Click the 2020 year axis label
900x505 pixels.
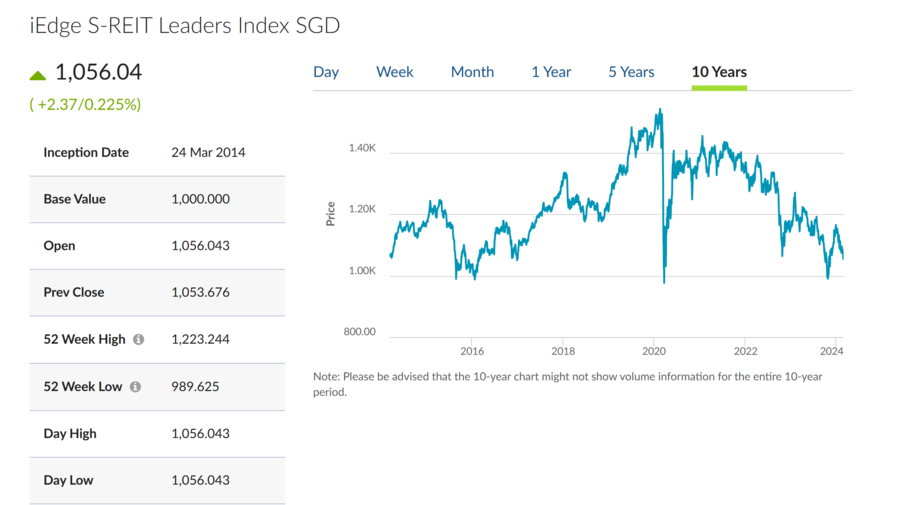pos(654,351)
